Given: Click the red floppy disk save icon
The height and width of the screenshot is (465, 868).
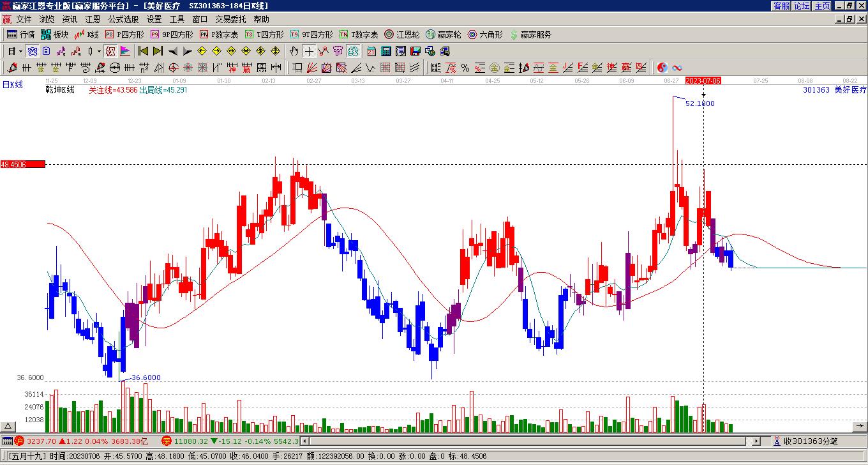Looking at the screenshot, I should [x=415, y=51].
